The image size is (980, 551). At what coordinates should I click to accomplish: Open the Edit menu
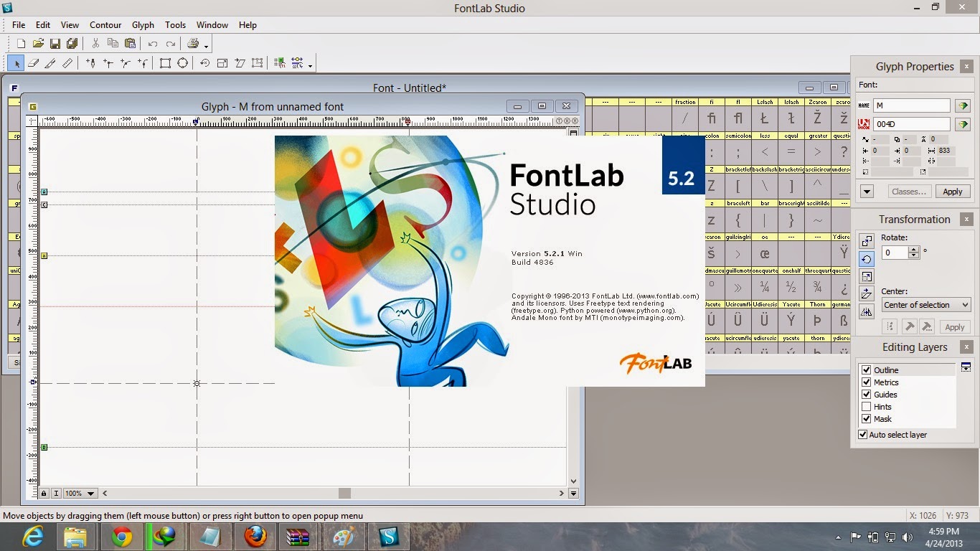coord(43,24)
